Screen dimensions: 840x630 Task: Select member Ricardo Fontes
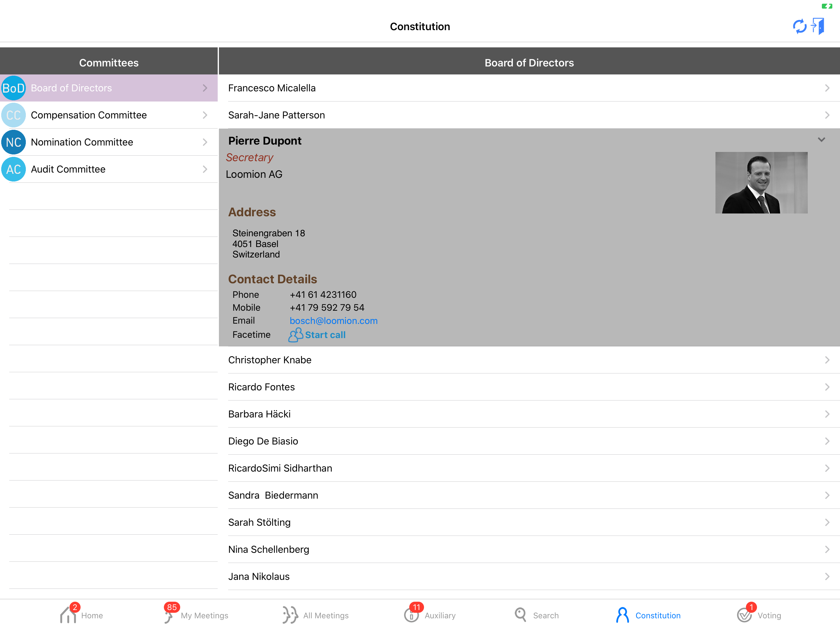coord(529,387)
